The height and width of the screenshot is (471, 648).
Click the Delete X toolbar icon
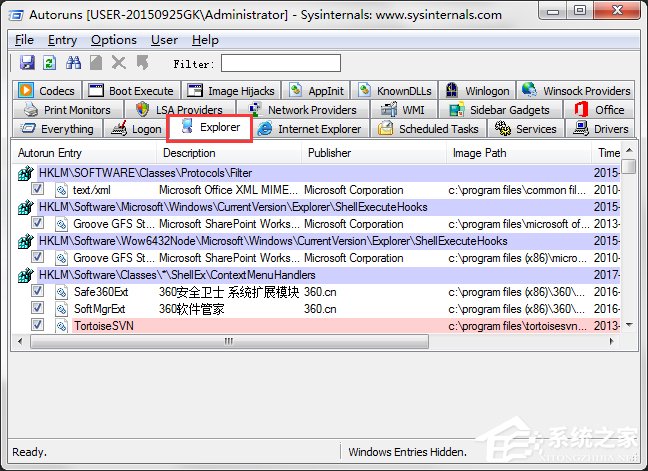pyautogui.click(x=120, y=63)
